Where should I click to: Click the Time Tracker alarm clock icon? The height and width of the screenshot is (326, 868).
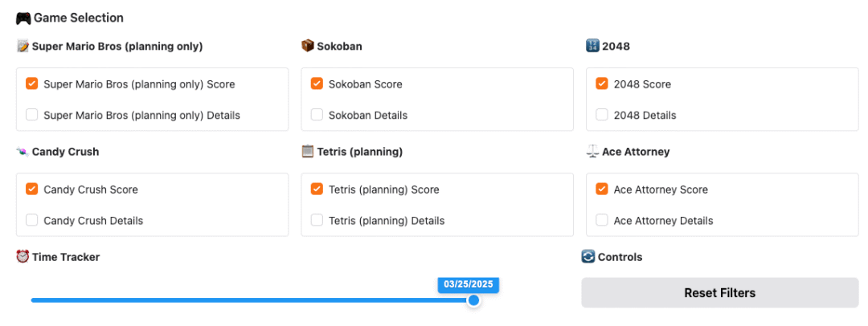[23, 257]
